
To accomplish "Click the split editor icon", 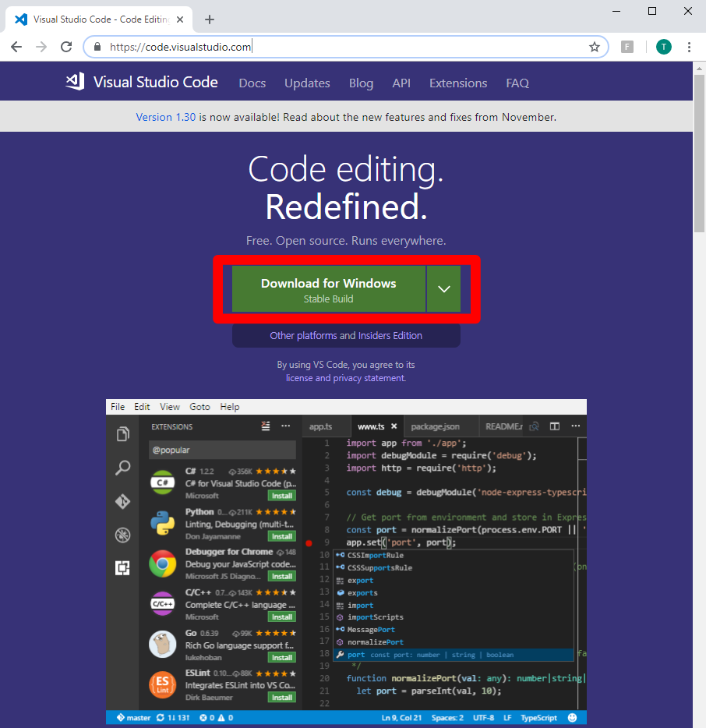I will click(555, 426).
